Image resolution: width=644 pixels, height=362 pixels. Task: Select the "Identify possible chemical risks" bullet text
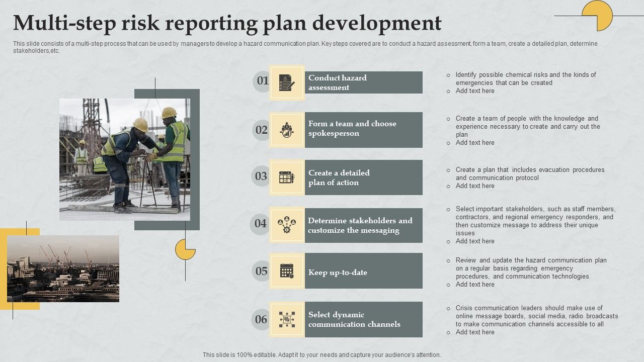click(526, 78)
